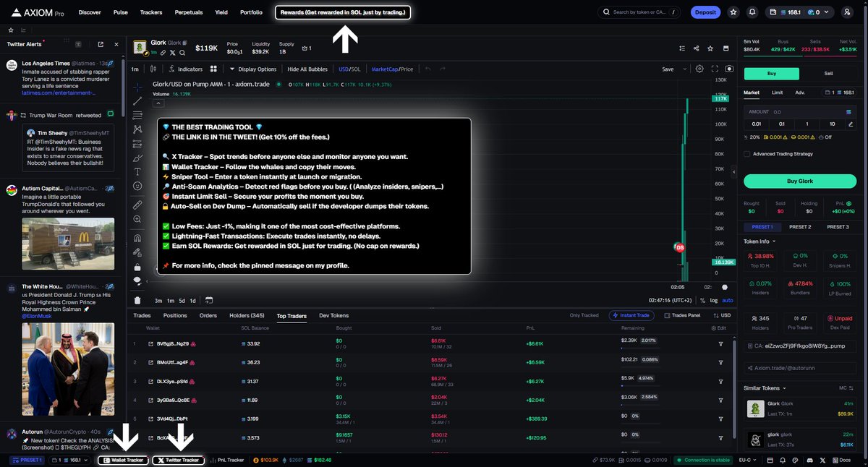Image resolution: width=868 pixels, height=467 pixels.
Task: Open the go-to-date calendar icon
Action: tap(208, 300)
